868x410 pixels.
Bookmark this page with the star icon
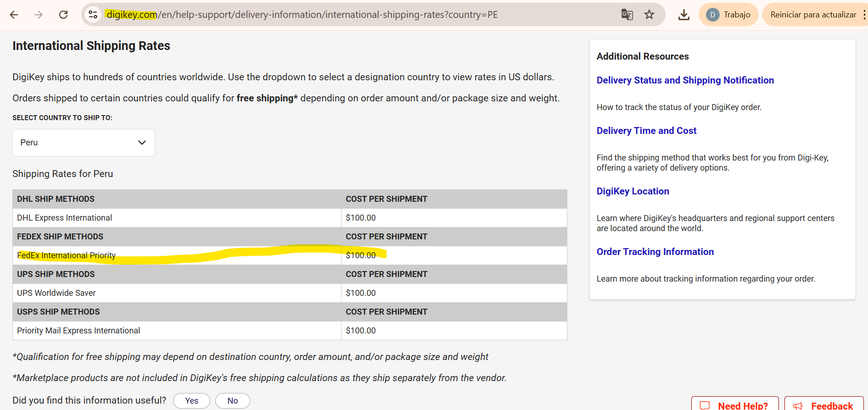coord(649,15)
